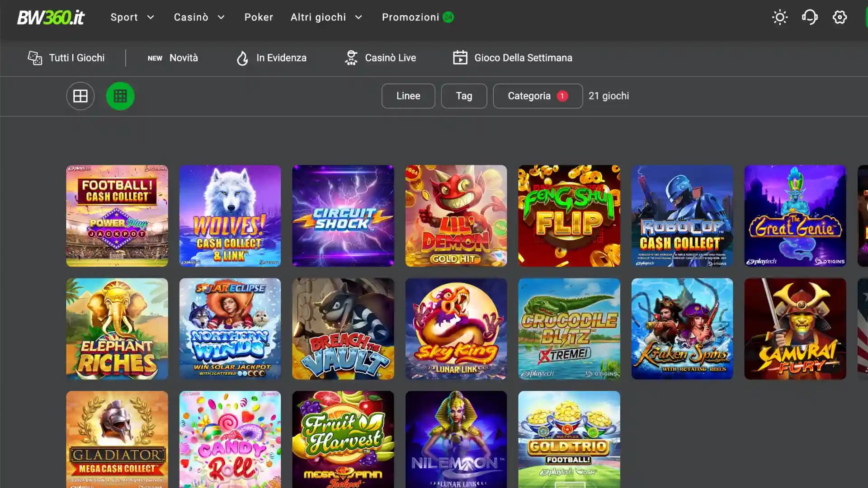Go to Promozioni with 24 offers
This screenshot has height=488, width=868.
point(417,17)
